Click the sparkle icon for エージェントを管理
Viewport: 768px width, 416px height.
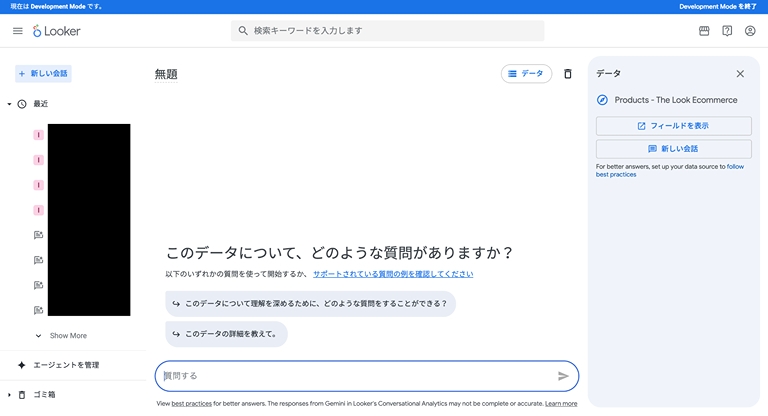click(x=22, y=365)
